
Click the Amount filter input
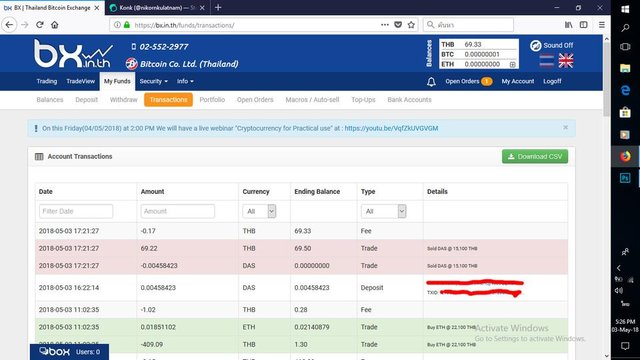click(x=178, y=211)
